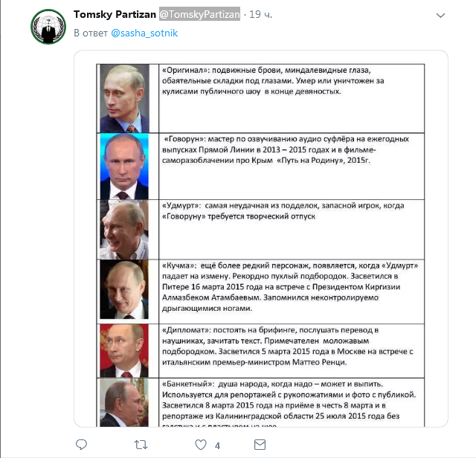Open the @sasha_sotnik profile link

click(x=144, y=33)
